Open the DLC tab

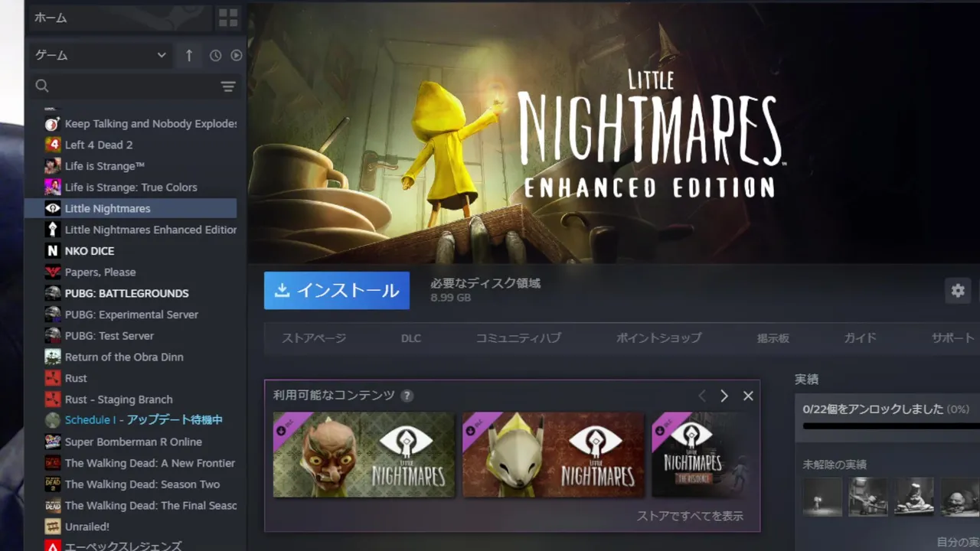[411, 338]
